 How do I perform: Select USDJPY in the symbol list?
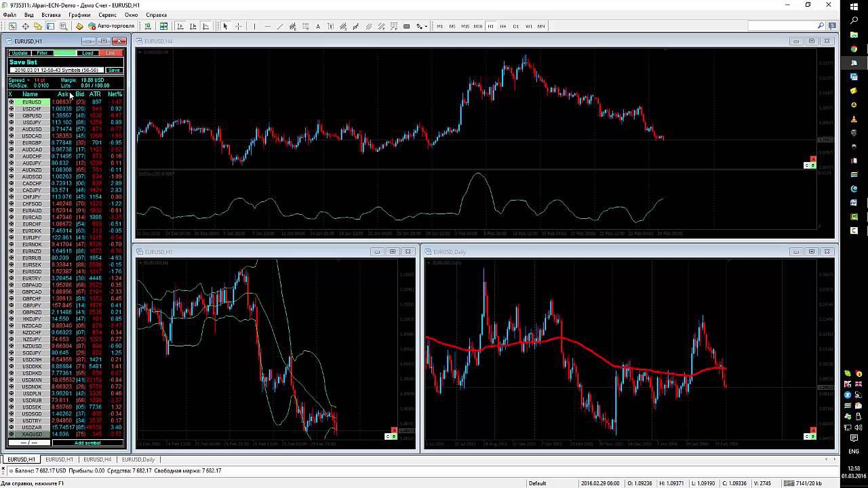pos(31,123)
